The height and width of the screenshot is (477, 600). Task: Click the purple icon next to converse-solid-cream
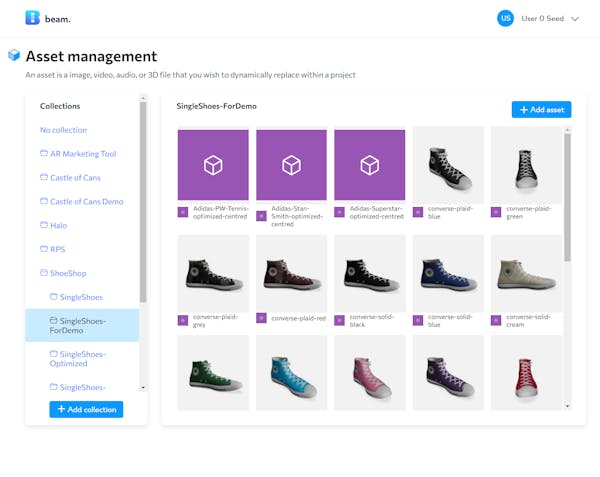[x=496, y=321]
